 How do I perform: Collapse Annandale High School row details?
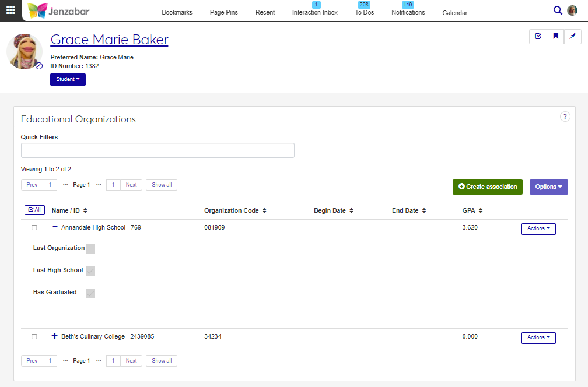55,227
